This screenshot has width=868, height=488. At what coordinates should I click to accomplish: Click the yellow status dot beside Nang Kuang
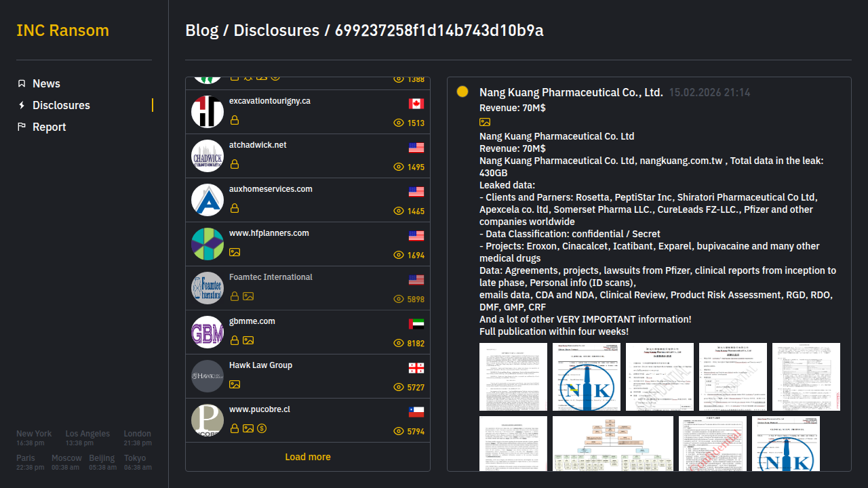point(462,92)
